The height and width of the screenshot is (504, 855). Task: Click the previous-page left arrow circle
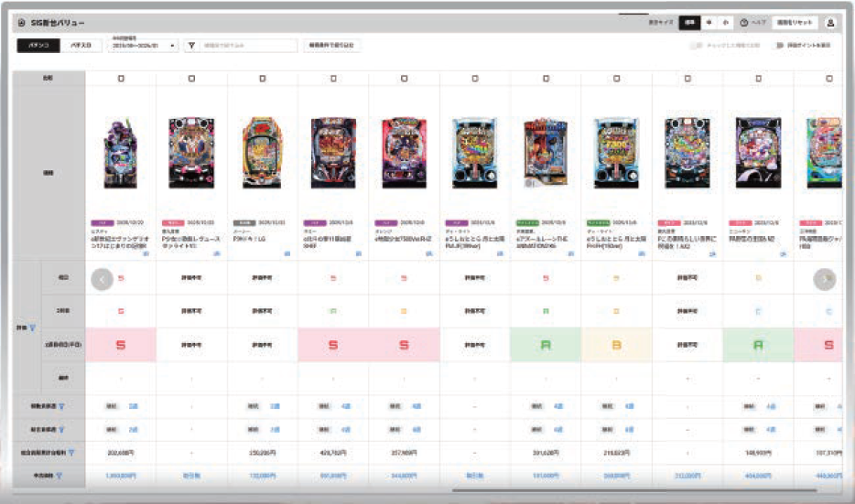102,280
